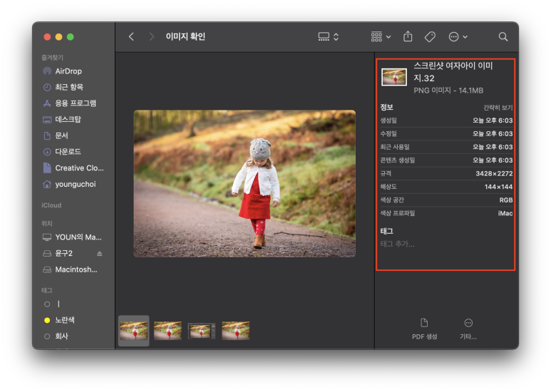Click the file preview icon in info panel
The image size is (551, 392).
pos(394,77)
